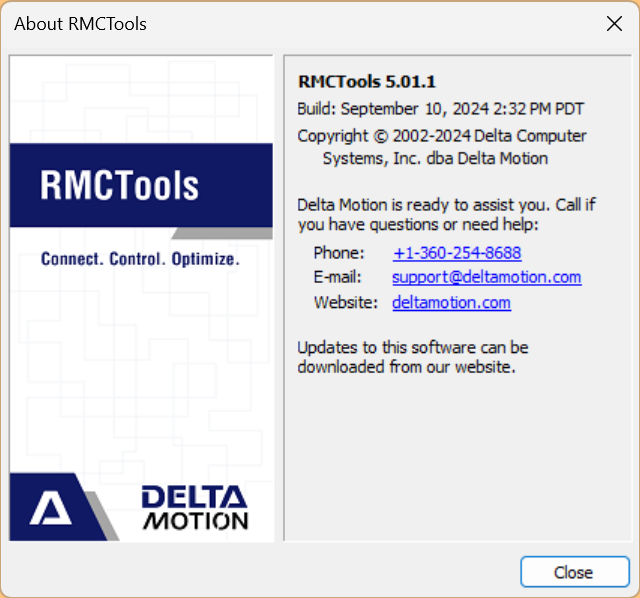
Task: Click the +1-360-254-8688 phone link
Action: click(457, 253)
